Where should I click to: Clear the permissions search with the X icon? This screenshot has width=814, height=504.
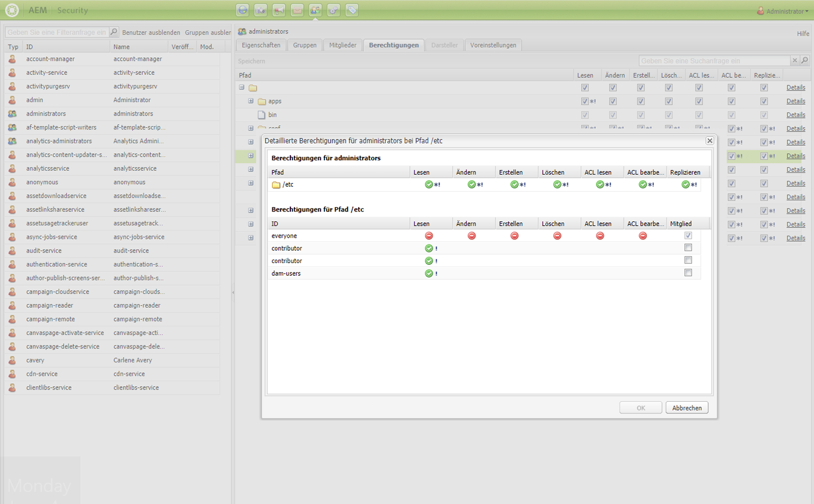[x=795, y=60]
